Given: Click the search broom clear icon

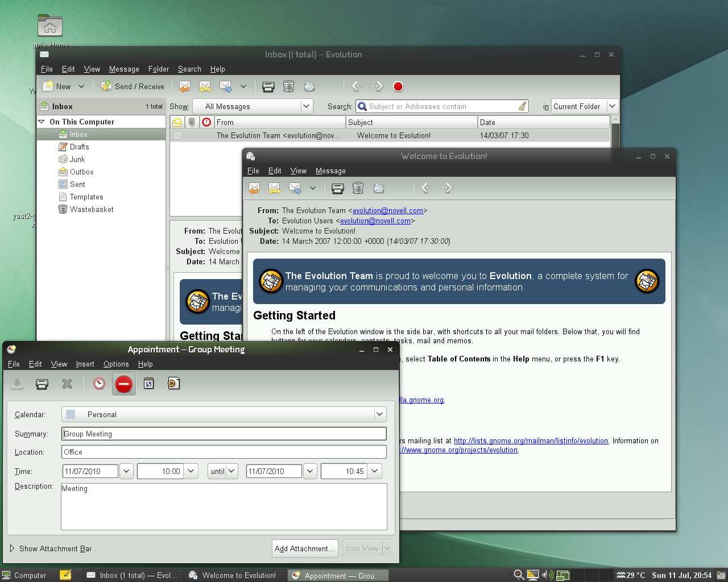Looking at the screenshot, I should point(522,106).
